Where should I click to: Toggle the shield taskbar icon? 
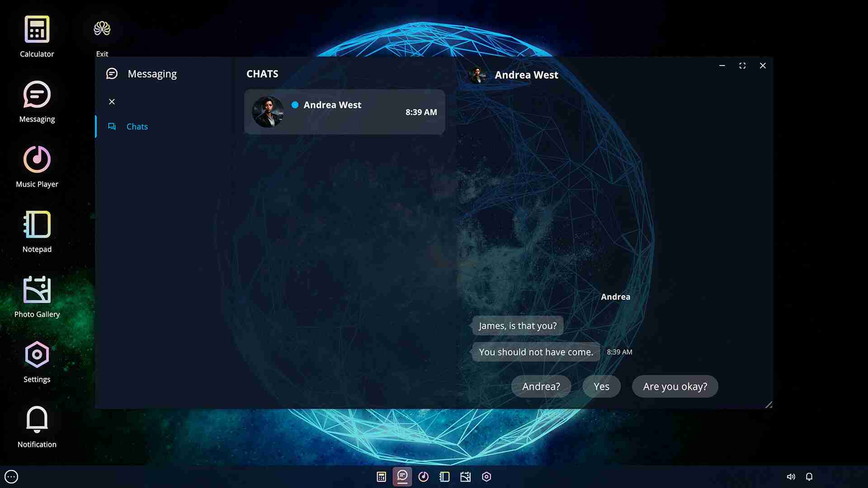coord(486,477)
